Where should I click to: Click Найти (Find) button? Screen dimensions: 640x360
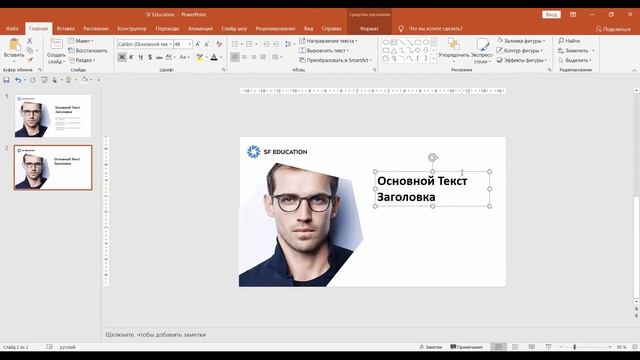(x=569, y=41)
